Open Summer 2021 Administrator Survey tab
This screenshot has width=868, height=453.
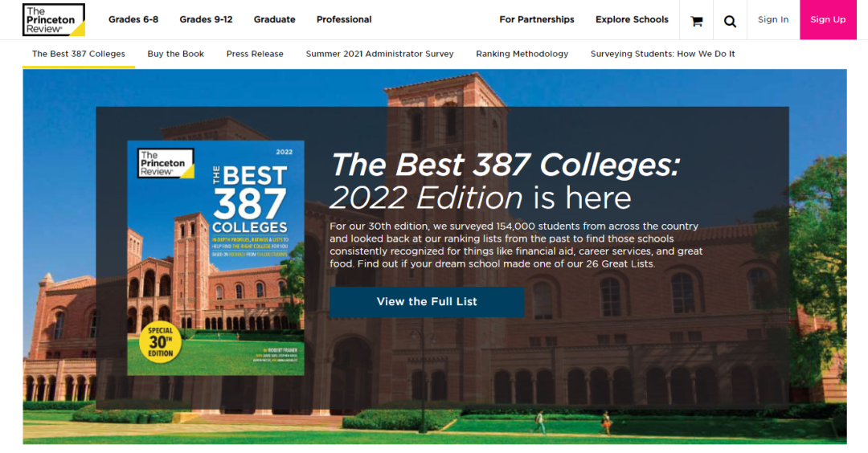coord(379,54)
